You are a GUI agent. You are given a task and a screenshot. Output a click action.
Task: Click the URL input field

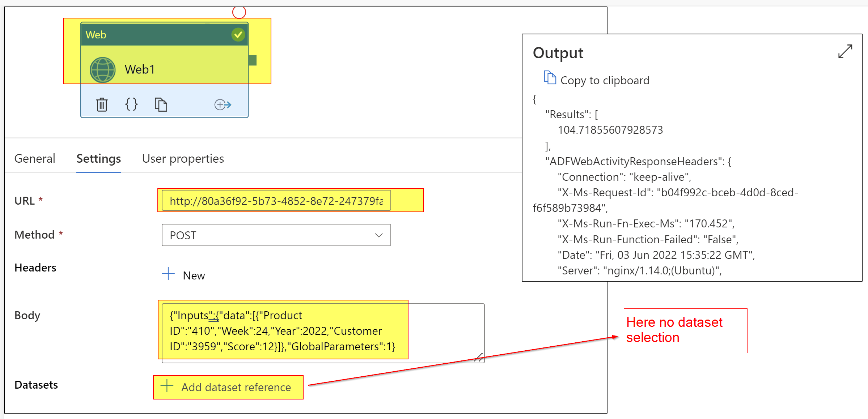pos(276,200)
